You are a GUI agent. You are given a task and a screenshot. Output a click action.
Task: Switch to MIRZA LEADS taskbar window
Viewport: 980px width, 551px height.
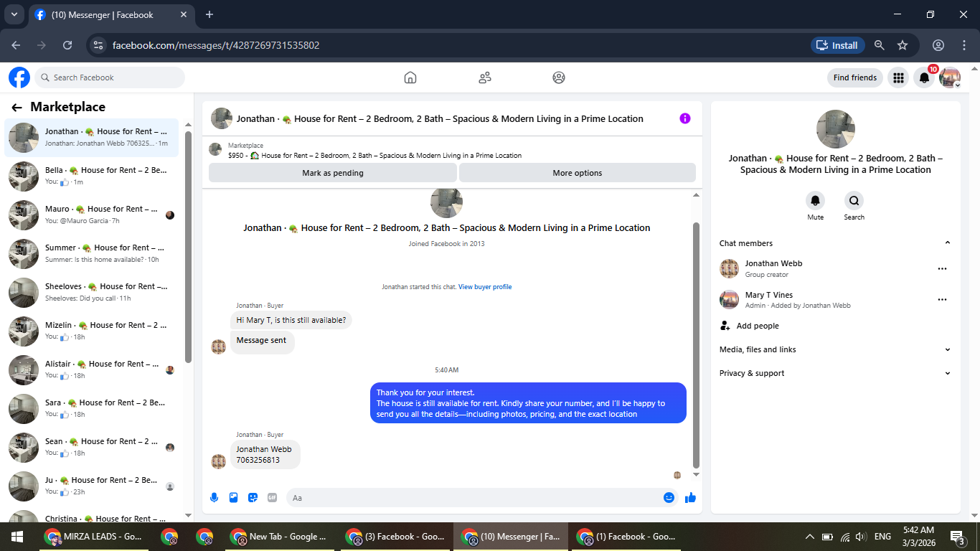click(x=93, y=537)
